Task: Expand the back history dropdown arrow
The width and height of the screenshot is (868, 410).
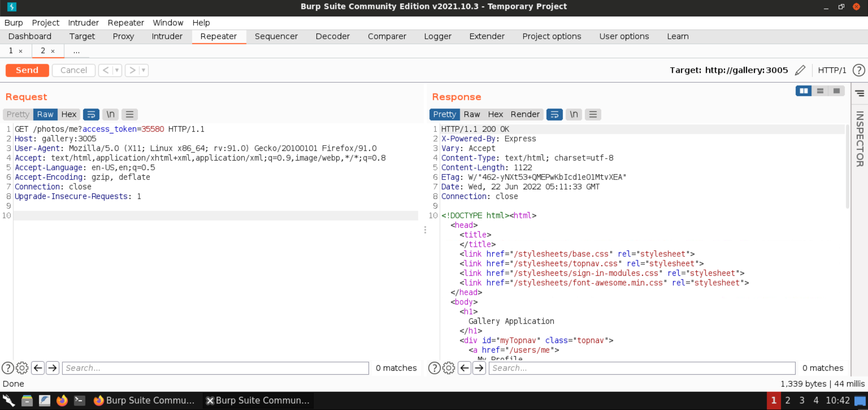Action: point(117,70)
